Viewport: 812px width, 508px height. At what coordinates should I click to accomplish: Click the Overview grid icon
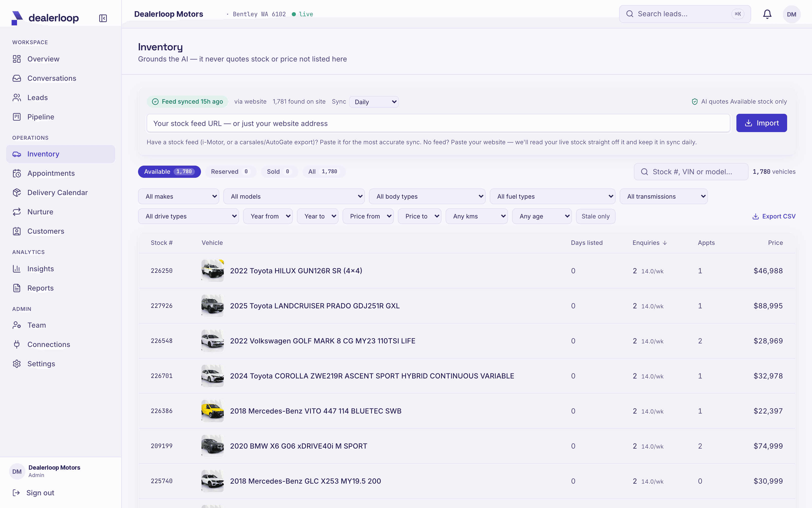17,59
